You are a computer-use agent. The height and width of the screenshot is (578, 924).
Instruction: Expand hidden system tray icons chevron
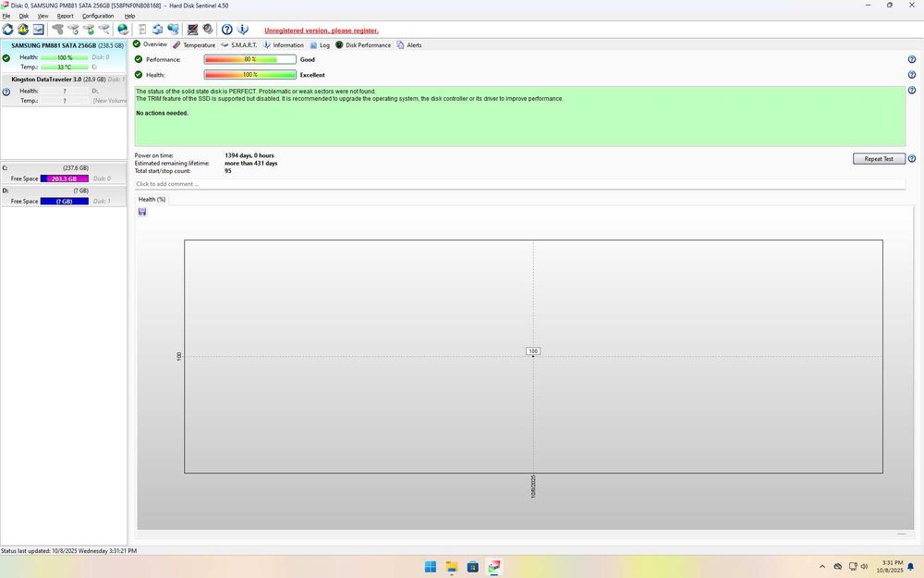[822, 567]
